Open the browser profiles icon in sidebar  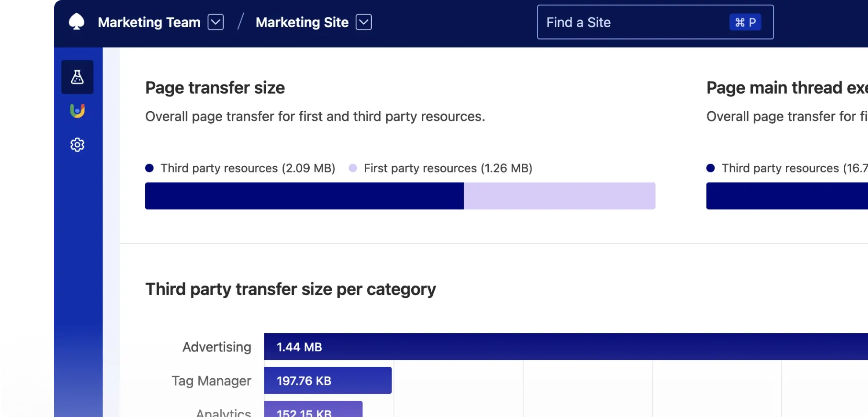pyautogui.click(x=77, y=111)
